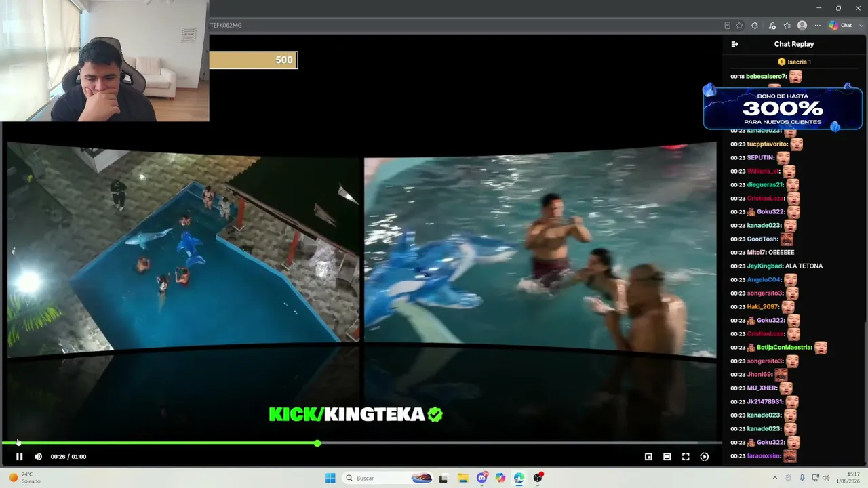Open browser more options menu

coord(817,26)
